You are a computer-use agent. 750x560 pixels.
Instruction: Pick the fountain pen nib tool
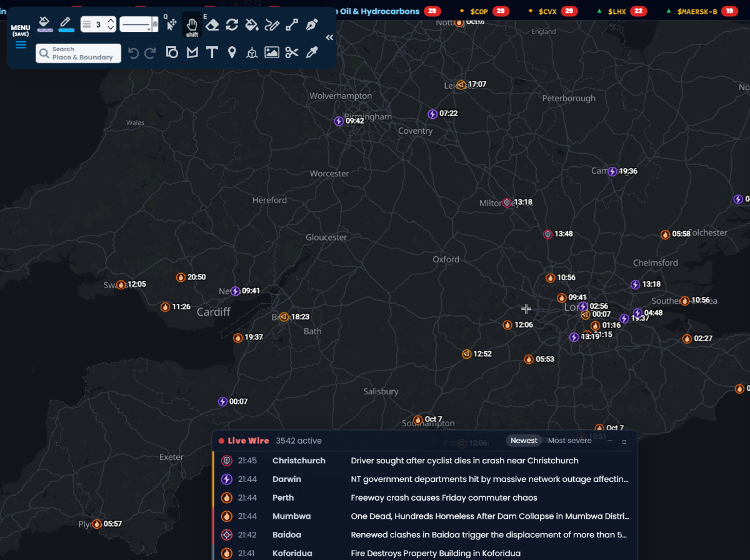coord(312,24)
